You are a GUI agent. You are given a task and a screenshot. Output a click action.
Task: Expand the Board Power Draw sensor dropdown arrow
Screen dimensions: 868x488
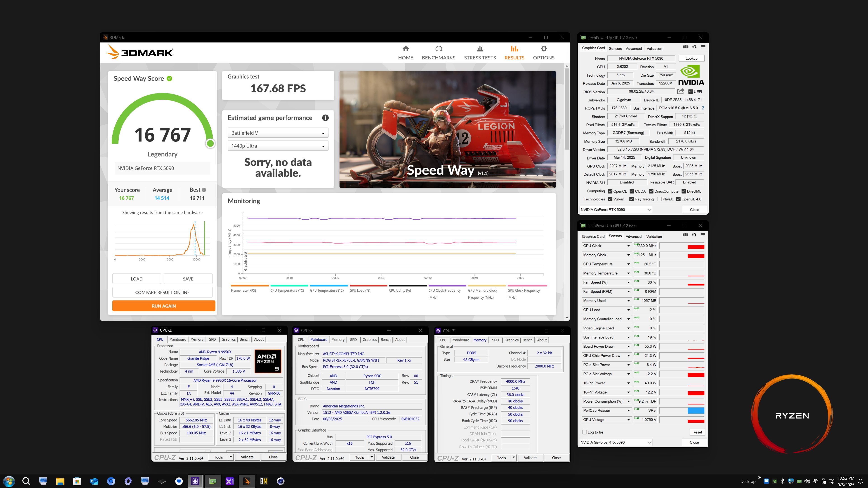pos(628,347)
